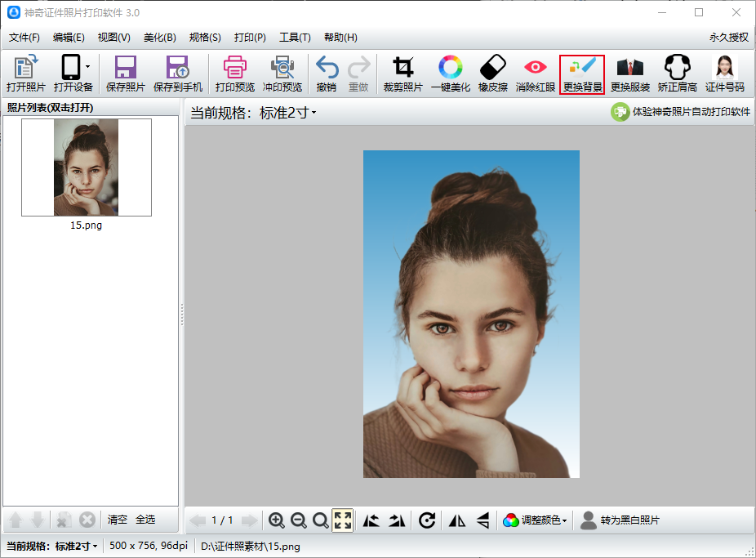This screenshot has width=756, height=558.
Task: Open 打印预览 print preview
Action: 235,74
